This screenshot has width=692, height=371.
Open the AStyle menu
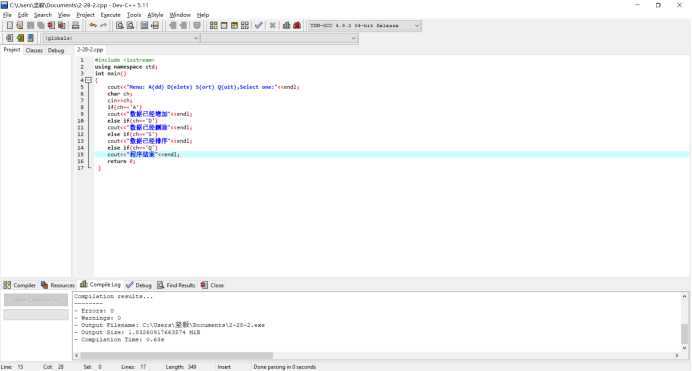click(x=155, y=15)
